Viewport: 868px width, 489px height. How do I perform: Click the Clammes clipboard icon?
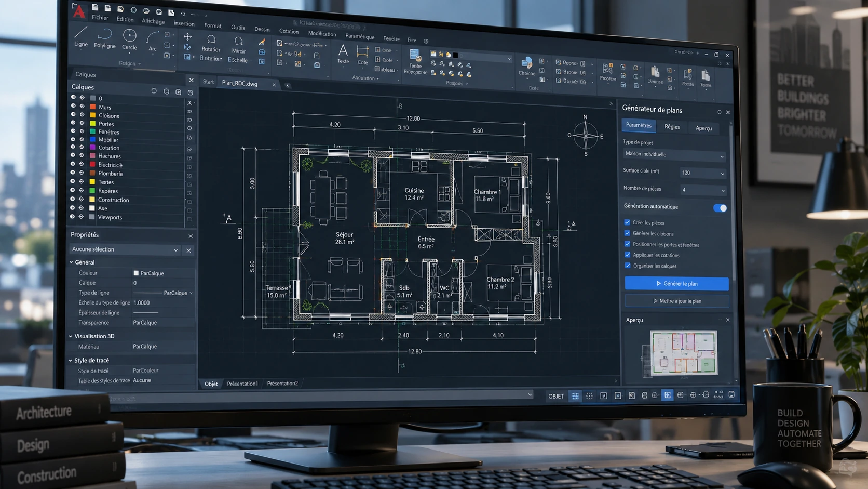(x=655, y=75)
